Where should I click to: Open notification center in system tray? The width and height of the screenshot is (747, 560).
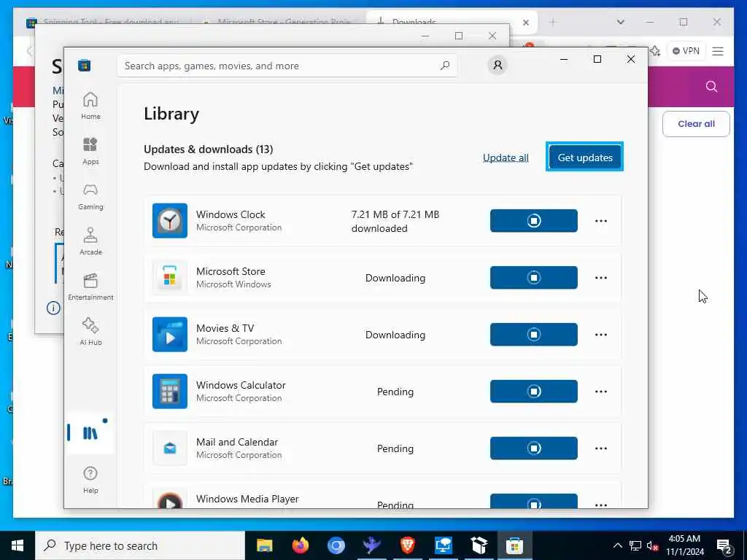[724, 546]
